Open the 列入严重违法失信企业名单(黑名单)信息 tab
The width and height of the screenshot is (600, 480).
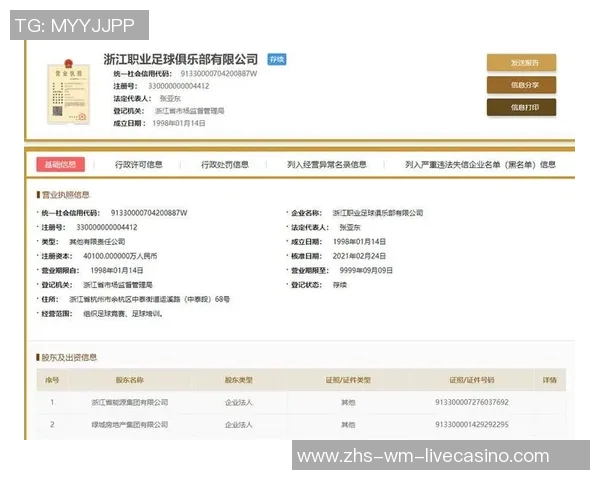point(480,165)
